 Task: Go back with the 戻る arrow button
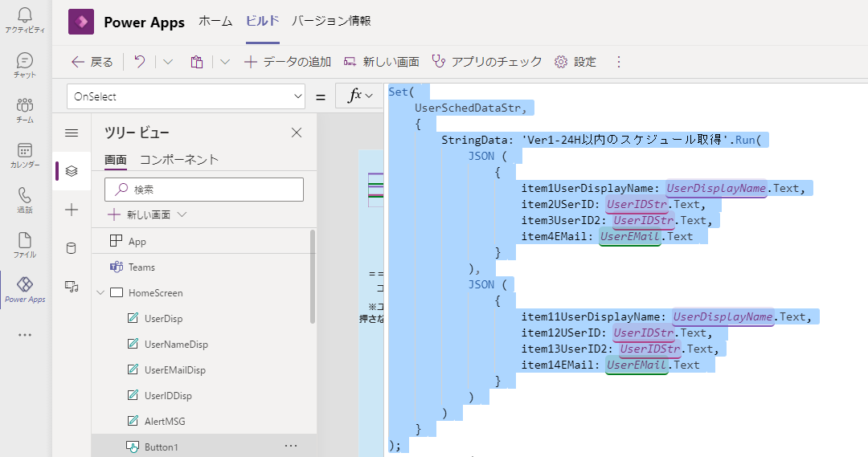click(x=92, y=62)
